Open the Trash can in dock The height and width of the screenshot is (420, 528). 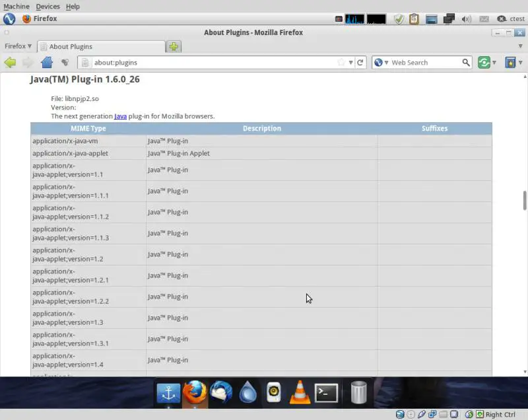click(x=358, y=392)
